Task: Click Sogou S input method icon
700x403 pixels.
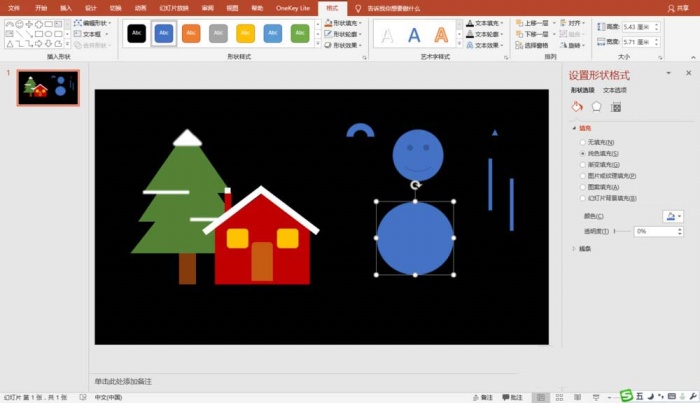Action: pyautogui.click(x=626, y=395)
